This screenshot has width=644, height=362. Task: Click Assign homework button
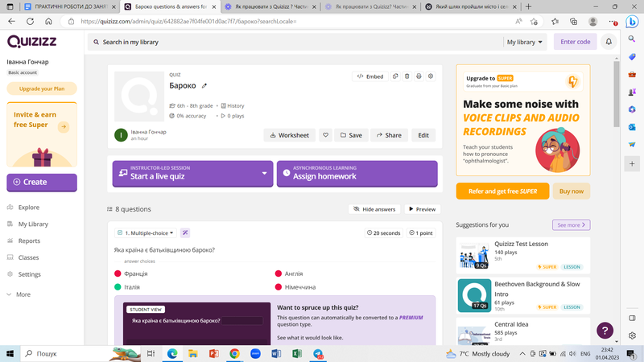357,174
